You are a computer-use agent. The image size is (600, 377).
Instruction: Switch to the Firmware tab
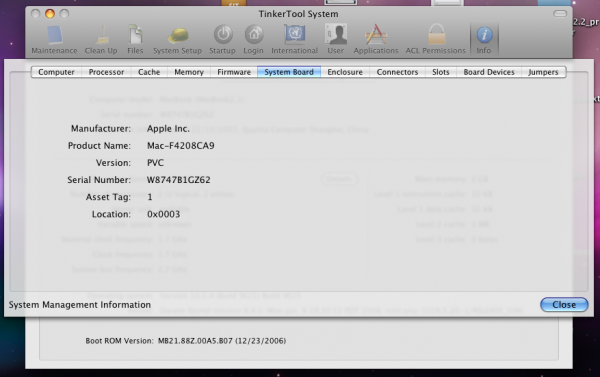click(x=234, y=72)
